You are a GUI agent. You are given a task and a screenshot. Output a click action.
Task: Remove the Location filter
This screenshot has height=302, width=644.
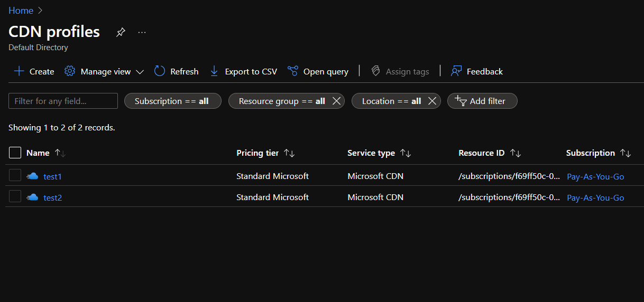(x=432, y=101)
